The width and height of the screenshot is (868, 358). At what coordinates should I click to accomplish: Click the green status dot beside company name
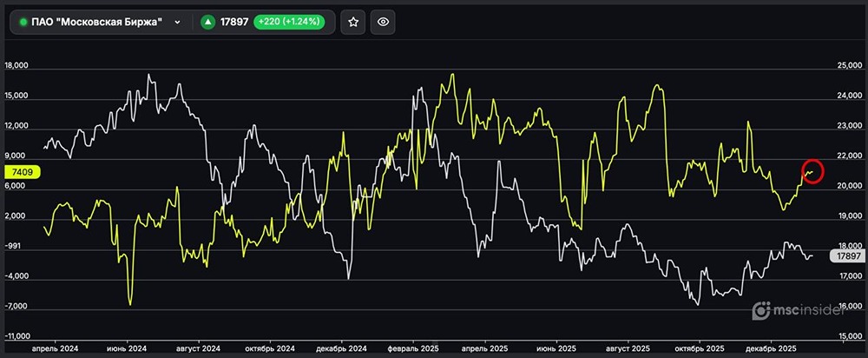(23, 23)
